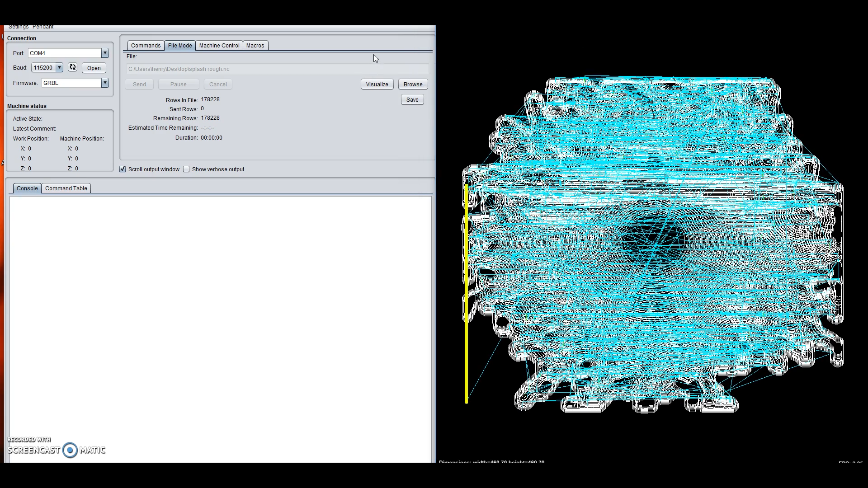Click the Browse button to load G-code file
This screenshot has width=868, height=488.
coord(413,84)
